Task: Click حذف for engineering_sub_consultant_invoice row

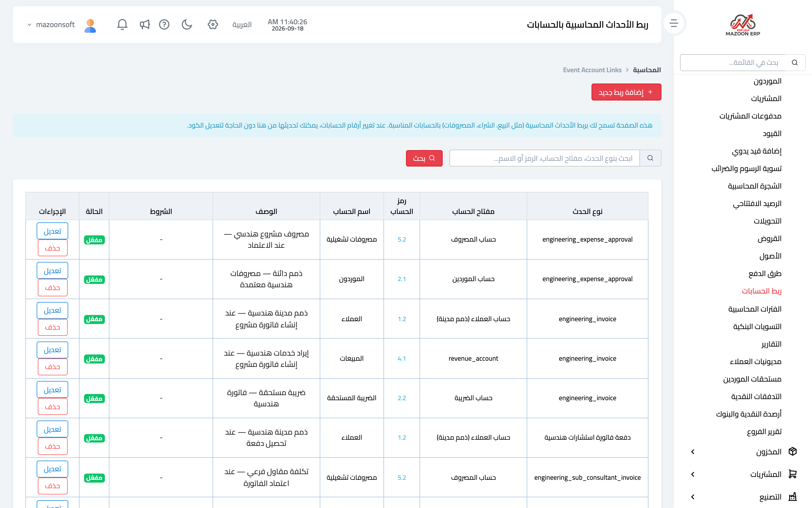Action: (52, 486)
